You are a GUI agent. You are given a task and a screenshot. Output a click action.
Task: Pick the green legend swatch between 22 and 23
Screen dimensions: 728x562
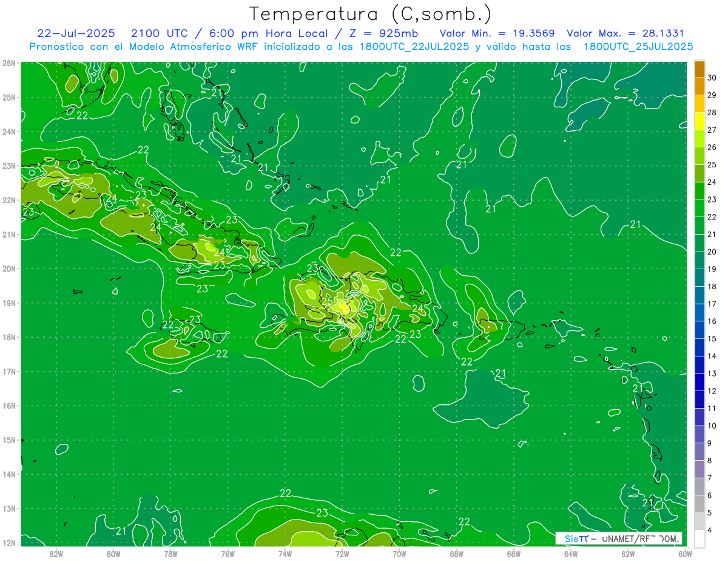(x=699, y=209)
